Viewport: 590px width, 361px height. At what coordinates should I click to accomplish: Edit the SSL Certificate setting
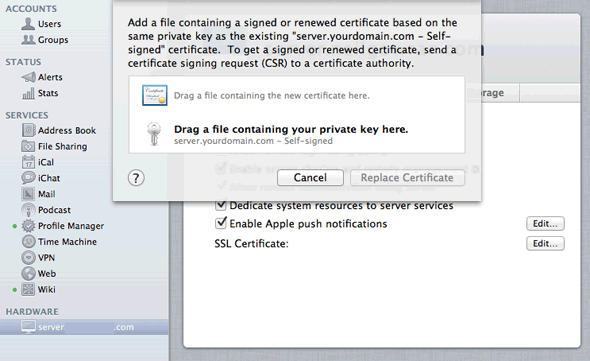coord(545,244)
